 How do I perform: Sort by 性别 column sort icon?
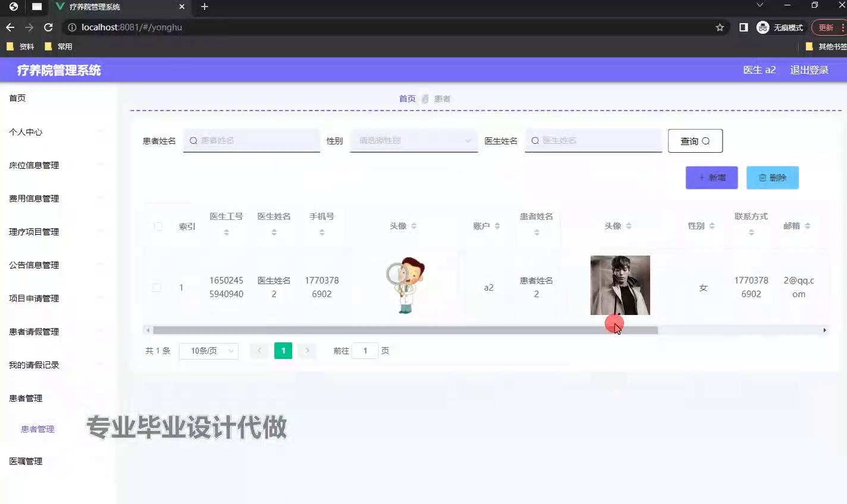tap(712, 226)
